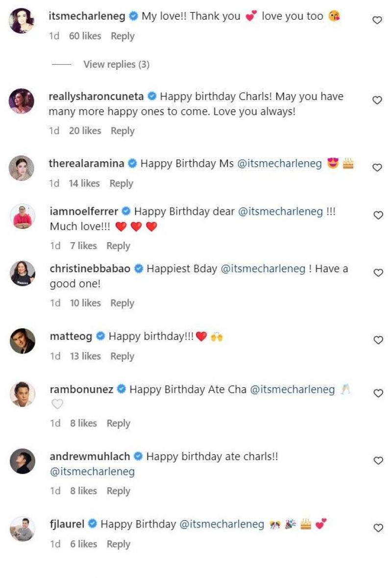
Task: Like the comment by reallysharoncuneta
Action: coord(377,100)
